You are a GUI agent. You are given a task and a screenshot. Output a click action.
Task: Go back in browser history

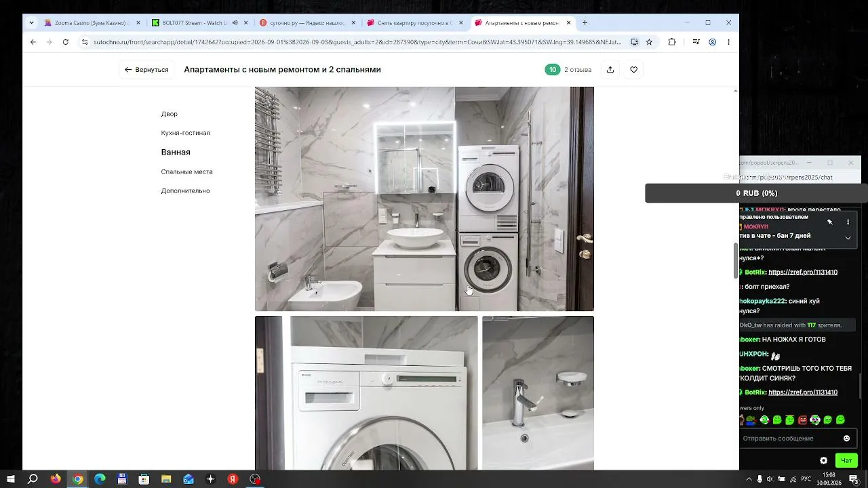(33, 42)
